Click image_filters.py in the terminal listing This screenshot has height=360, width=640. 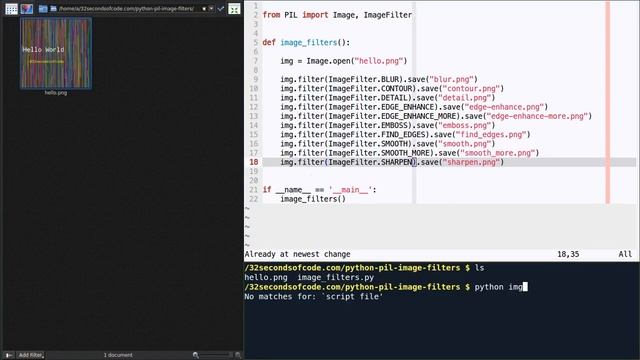tap(336, 278)
